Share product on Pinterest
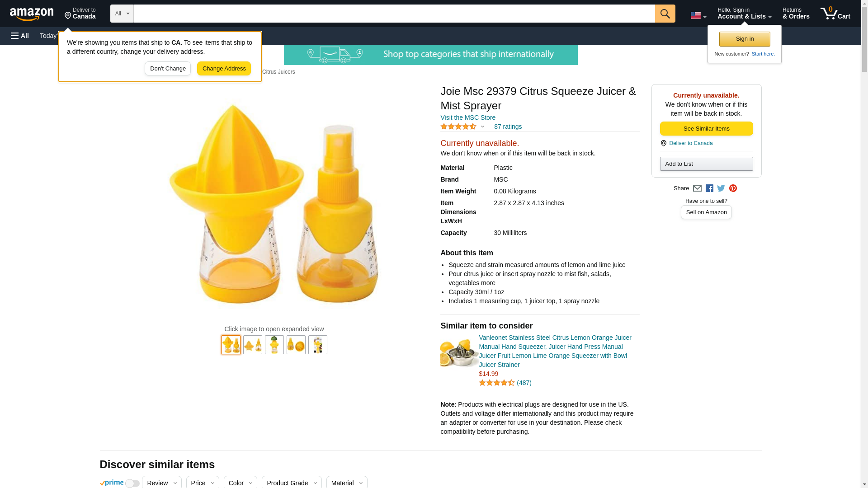868x488 pixels. [733, 188]
